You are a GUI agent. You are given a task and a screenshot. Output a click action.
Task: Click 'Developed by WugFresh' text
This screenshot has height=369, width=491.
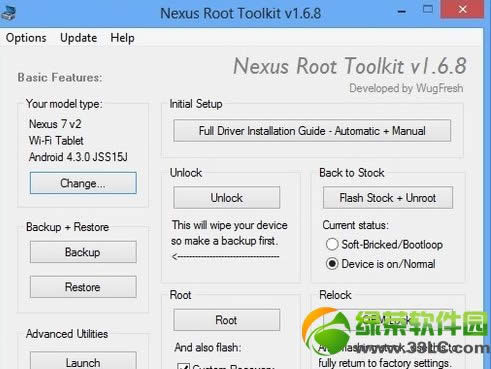406,88
